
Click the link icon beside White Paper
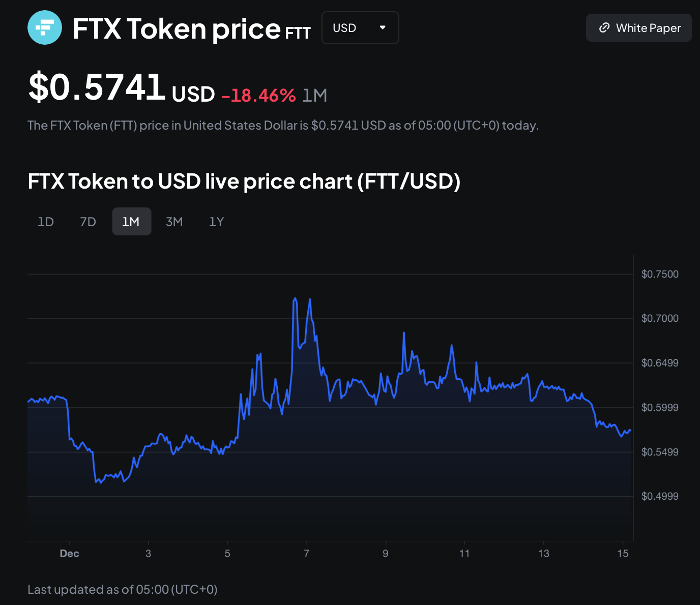pyautogui.click(x=604, y=27)
